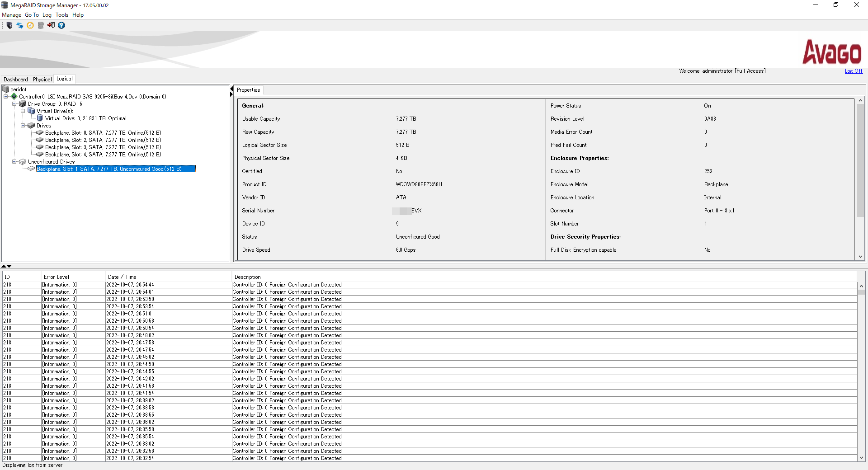Collapse the Drive Group 0 node
The height and width of the screenshot is (470, 868).
coord(14,103)
